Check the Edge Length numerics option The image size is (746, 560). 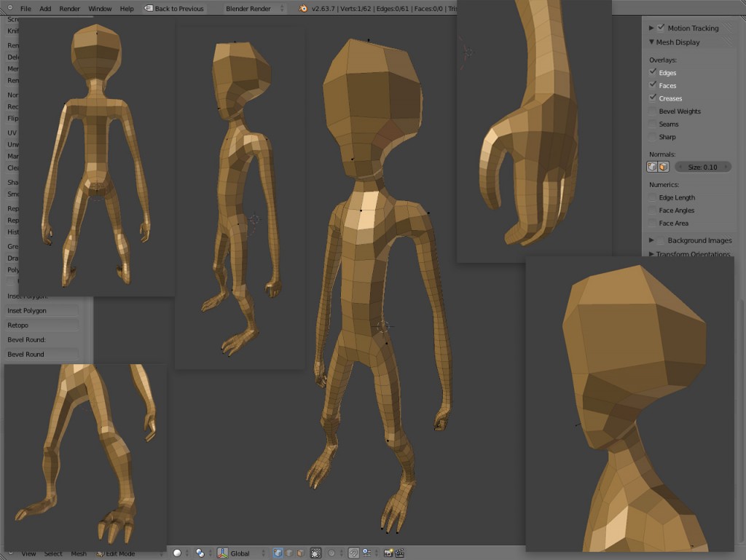click(x=654, y=197)
